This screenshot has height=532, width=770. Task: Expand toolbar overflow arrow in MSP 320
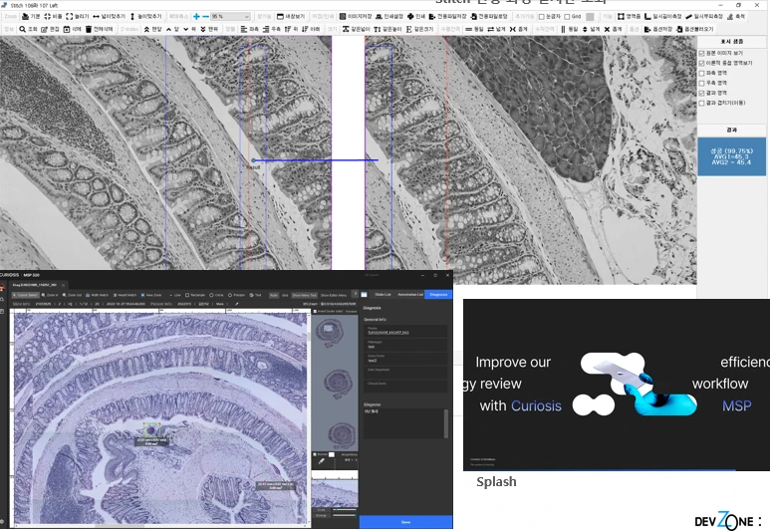pos(355,294)
